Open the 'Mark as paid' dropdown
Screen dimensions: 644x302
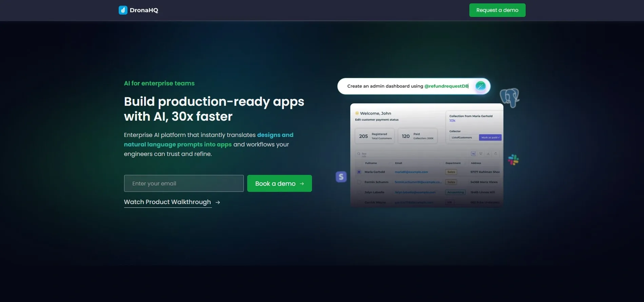(490, 138)
